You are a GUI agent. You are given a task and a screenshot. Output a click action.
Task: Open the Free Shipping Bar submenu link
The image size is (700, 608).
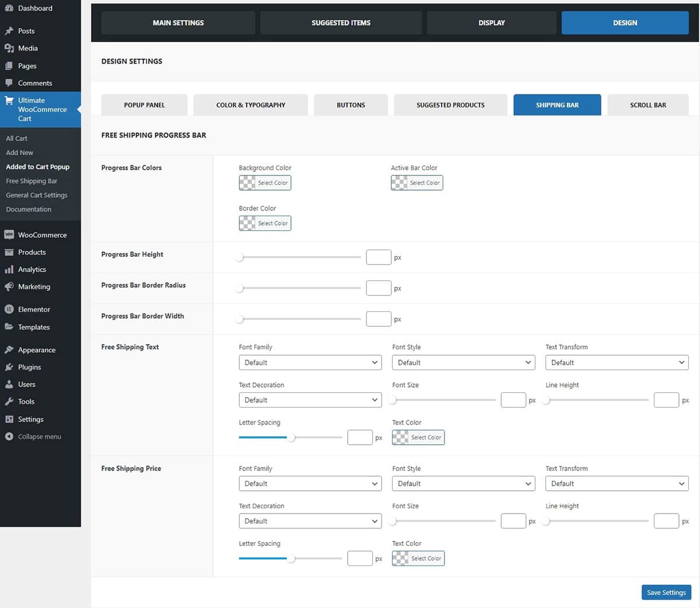(32, 181)
